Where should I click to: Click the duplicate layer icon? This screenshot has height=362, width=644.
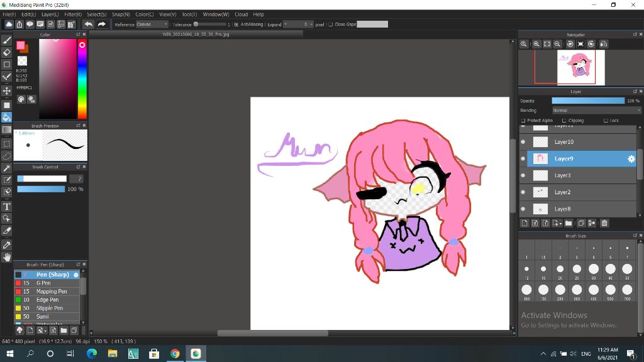click(581, 223)
